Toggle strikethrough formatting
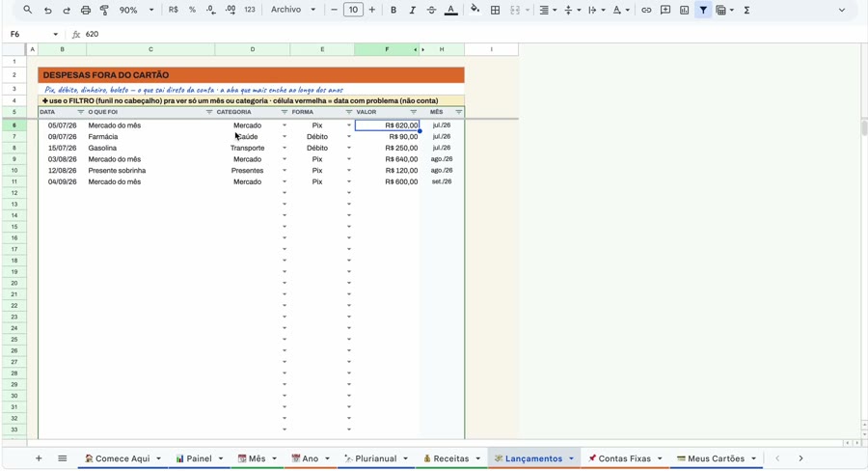The height and width of the screenshot is (471, 868). tap(431, 10)
